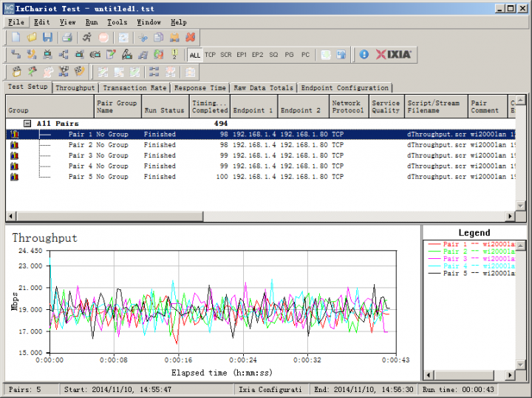The image size is (532, 398).
Task: Open the View menu
Action: (67, 22)
